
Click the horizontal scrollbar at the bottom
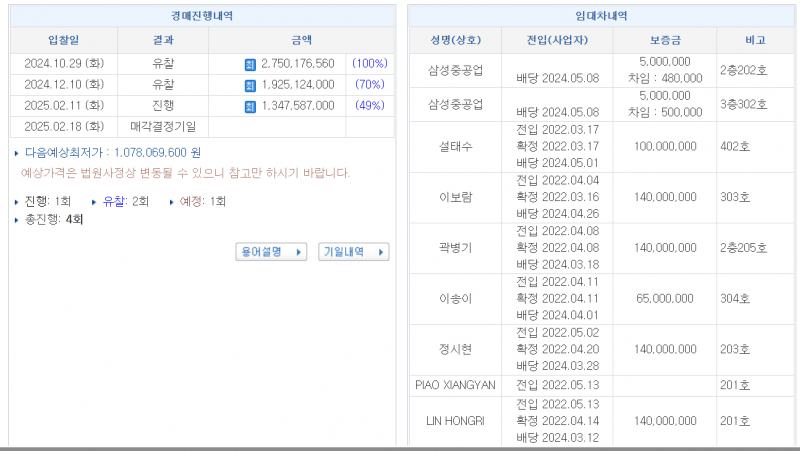coord(400,447)
